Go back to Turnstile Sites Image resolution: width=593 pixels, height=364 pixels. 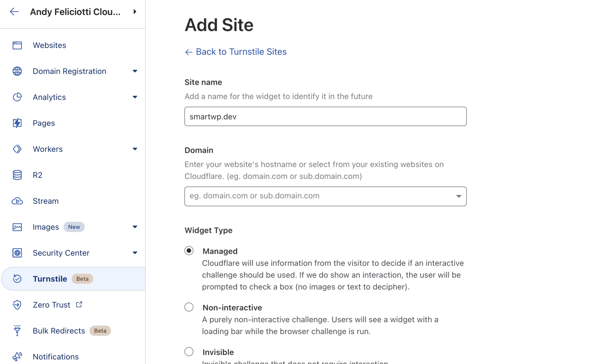(x=235, y=52)
